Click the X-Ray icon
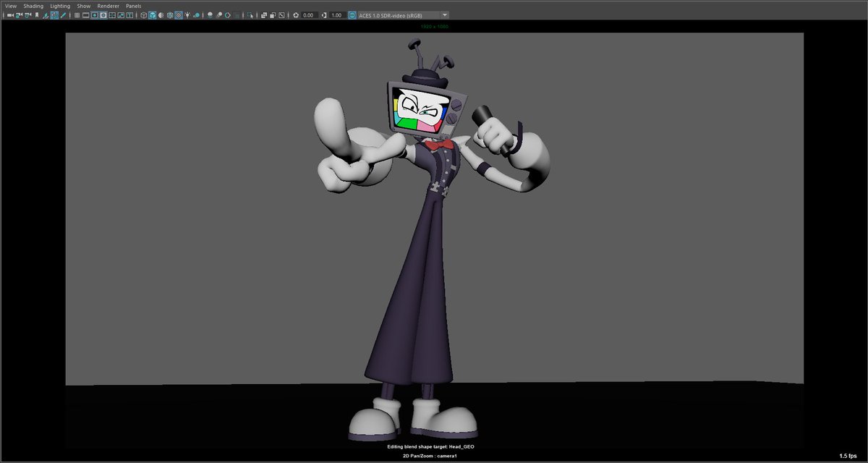Viewport: 868px width, 463px height. (x=264, y=15)
